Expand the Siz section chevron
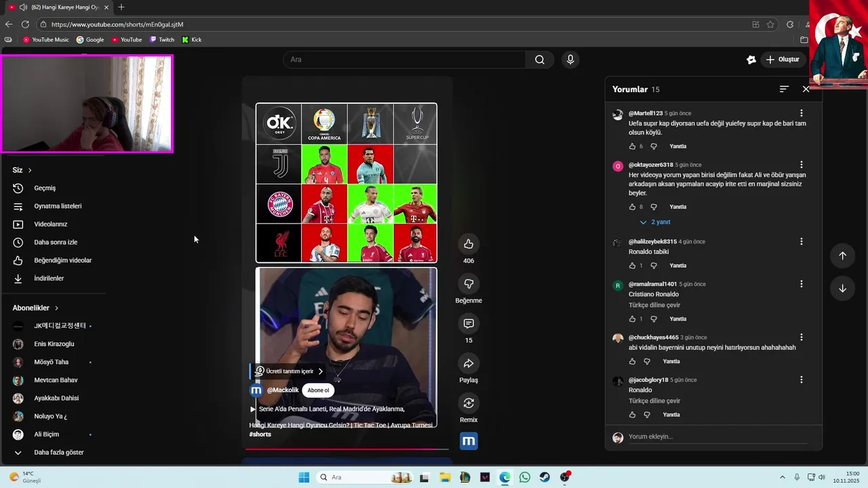Viewport: 868px width, 488px height. (30, 170)
